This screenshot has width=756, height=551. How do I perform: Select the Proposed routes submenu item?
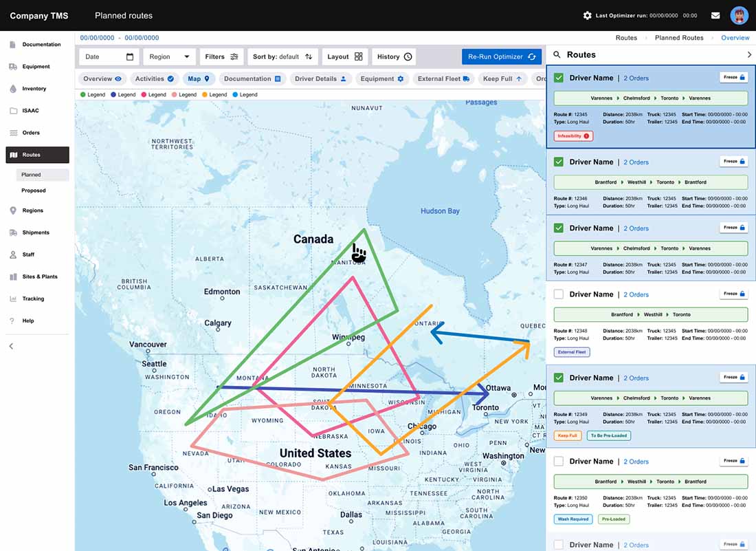34,191
